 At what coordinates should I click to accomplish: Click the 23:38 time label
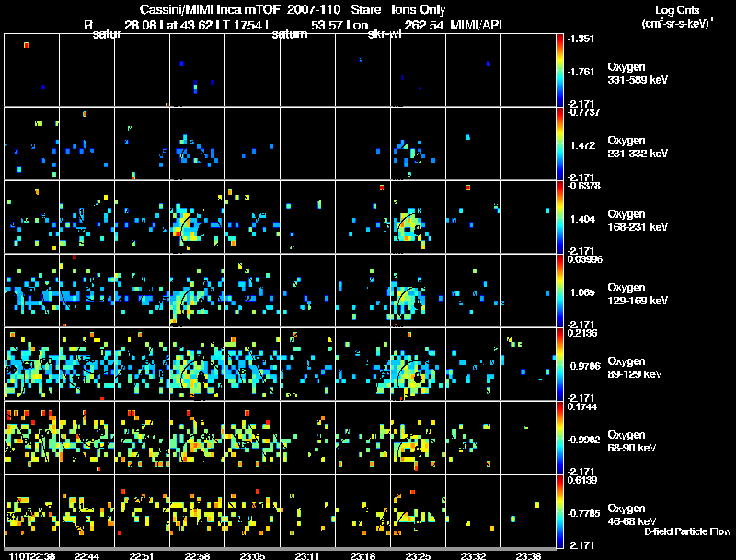pyautogui.click(x=528, y=555)
